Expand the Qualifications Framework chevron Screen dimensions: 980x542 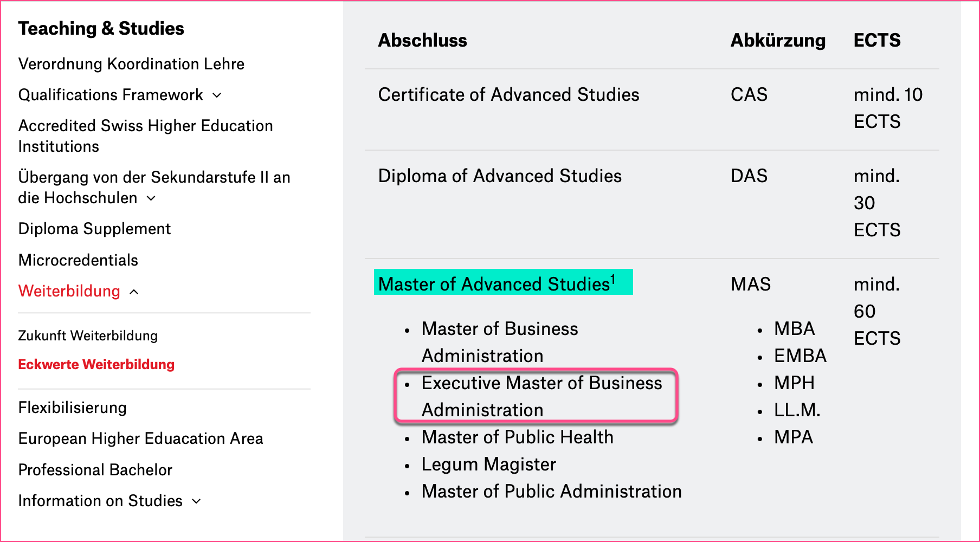pos(217,95)
